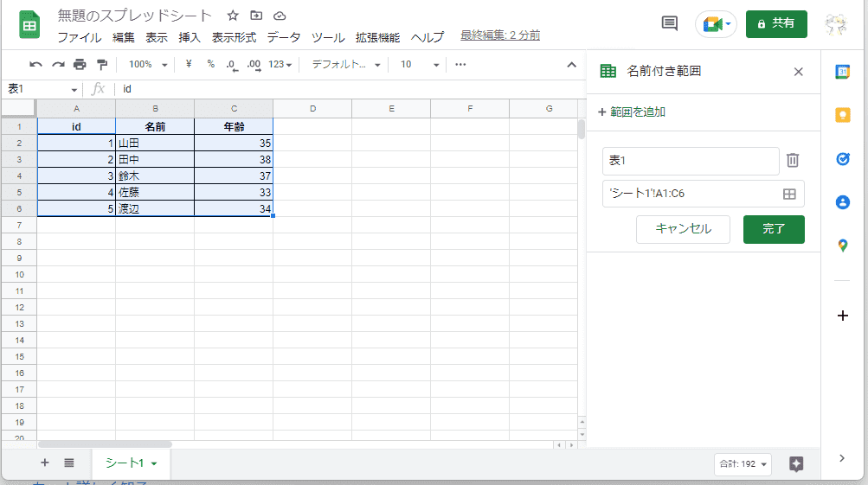The width and height of the screenshot is (868, 485).
Task: Click the horizontal scrollbar thumb
Action: pyautogui.click(x=106, y=444)
